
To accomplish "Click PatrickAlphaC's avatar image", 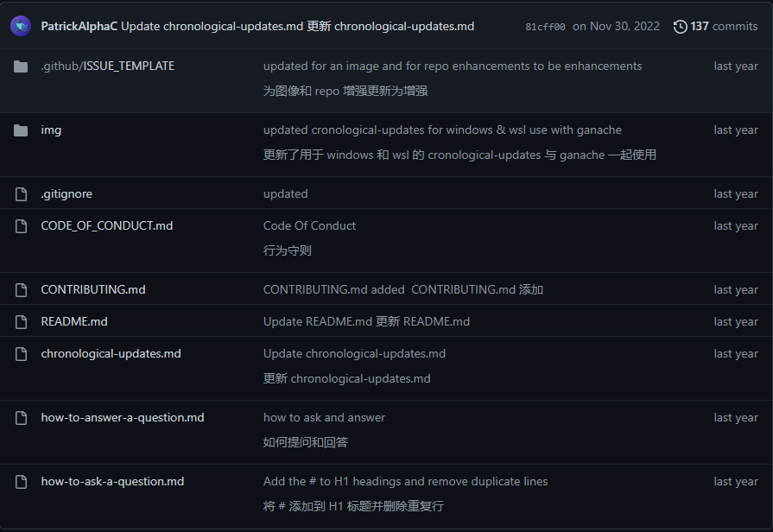I will (21, 26).
